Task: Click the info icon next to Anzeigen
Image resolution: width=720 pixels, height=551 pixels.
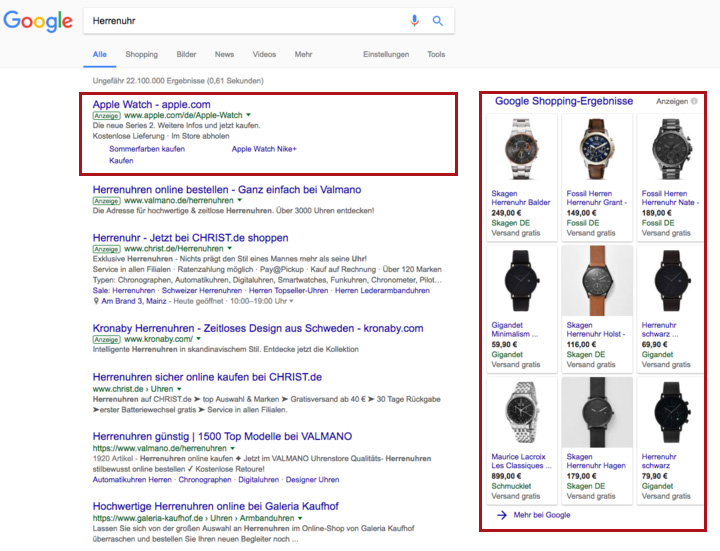Action: 694,101
